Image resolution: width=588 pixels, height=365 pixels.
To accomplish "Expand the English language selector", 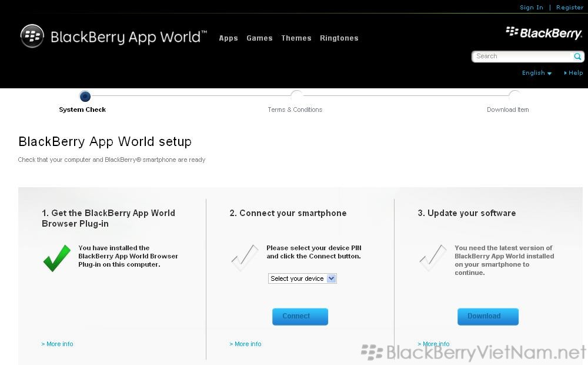I will (x=537, y=73).
